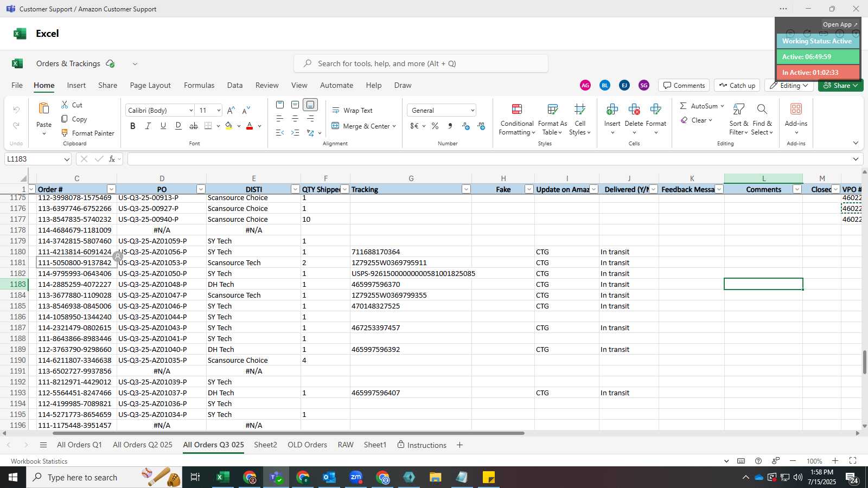Open the DISTI column filter dropdown
The height and width of the screenshot is (488, 868).
point(295,189)
